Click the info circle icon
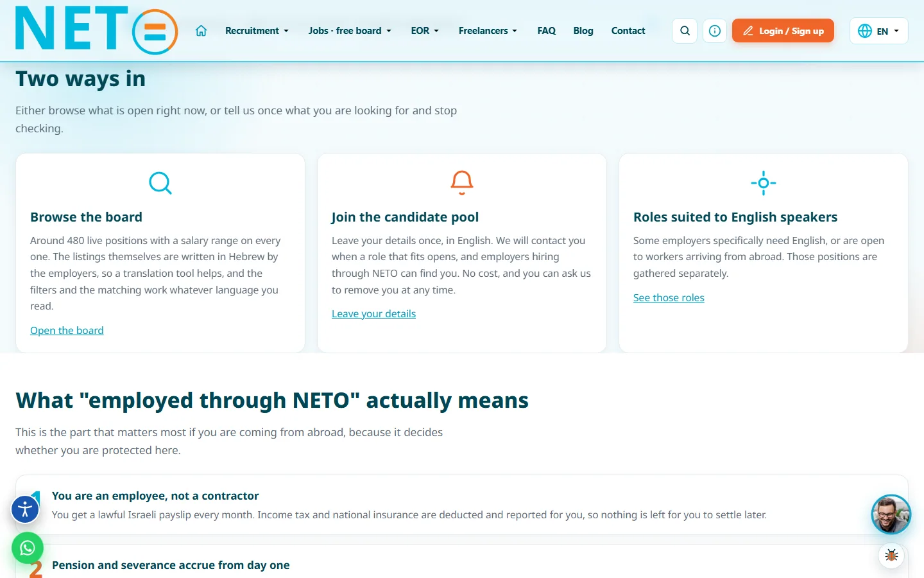 715,31
